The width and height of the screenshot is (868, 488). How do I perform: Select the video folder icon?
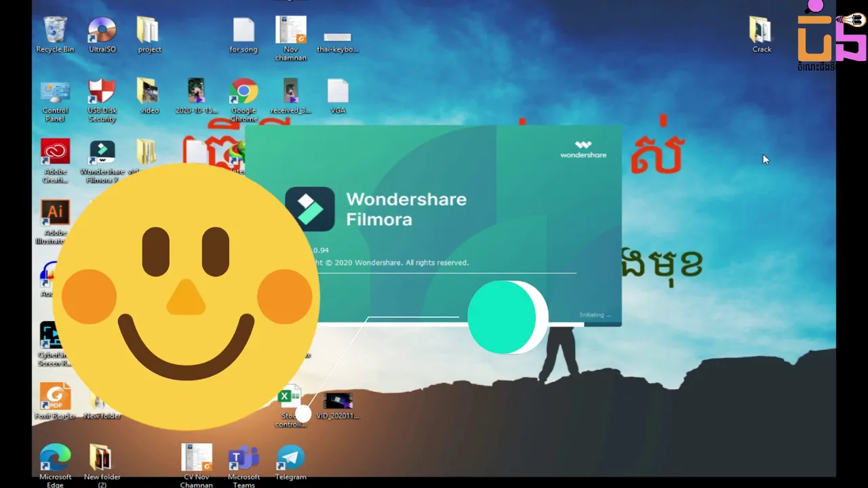tap(149, 96)
